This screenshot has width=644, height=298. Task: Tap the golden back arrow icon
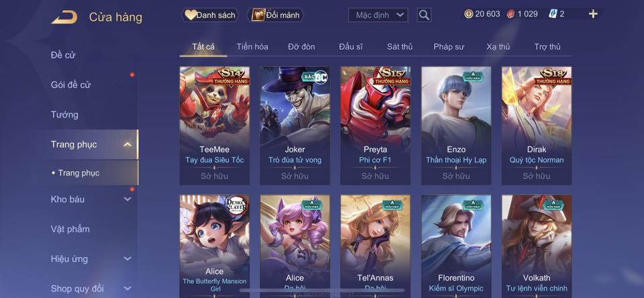[x=64, y=17]
